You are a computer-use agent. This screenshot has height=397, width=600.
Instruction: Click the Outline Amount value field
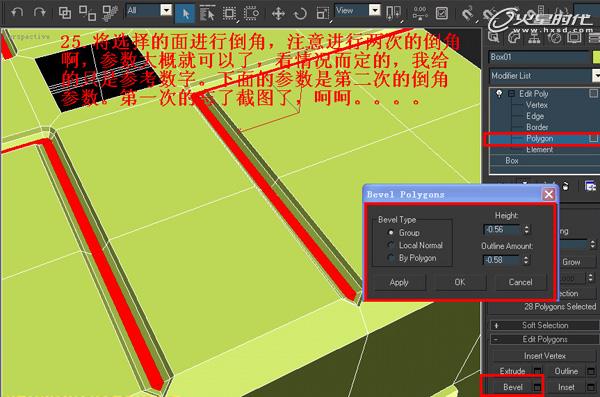502,260
